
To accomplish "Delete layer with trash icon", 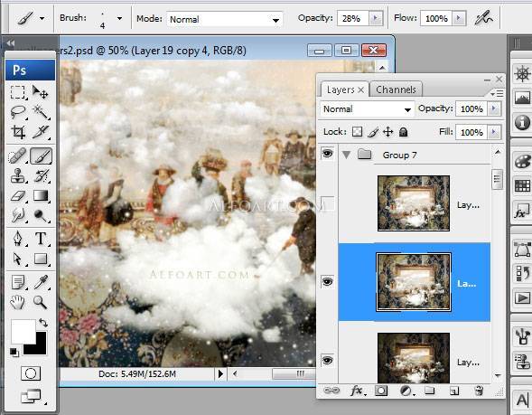I will click(x=479, y=391).
